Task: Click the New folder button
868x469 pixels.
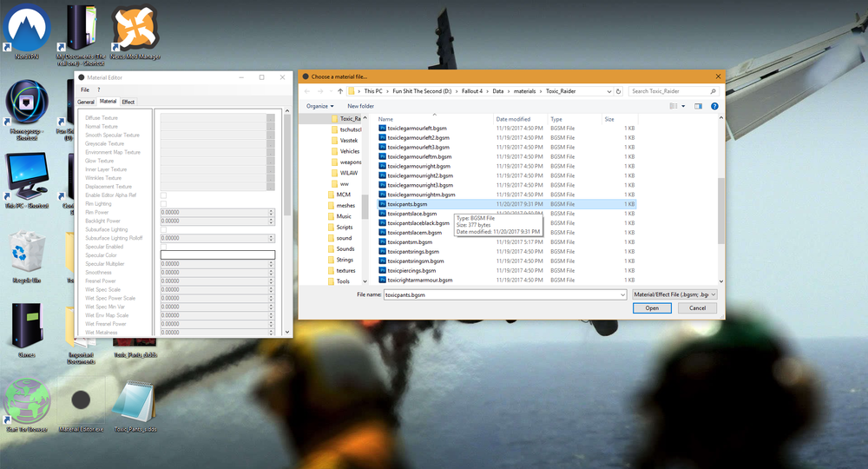Action: [361, 106]
